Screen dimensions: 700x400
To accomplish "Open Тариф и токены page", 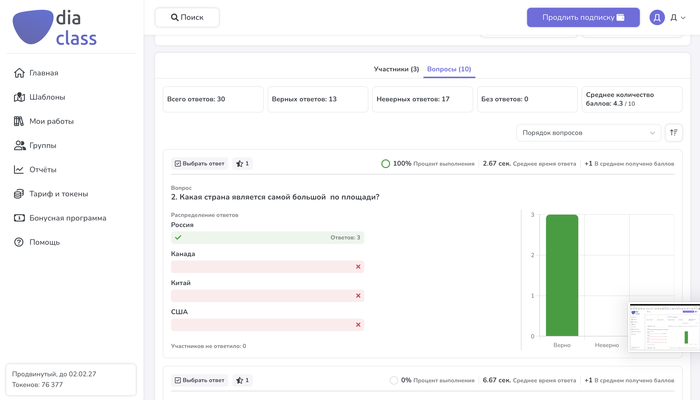I will click(x=51, y=194).
